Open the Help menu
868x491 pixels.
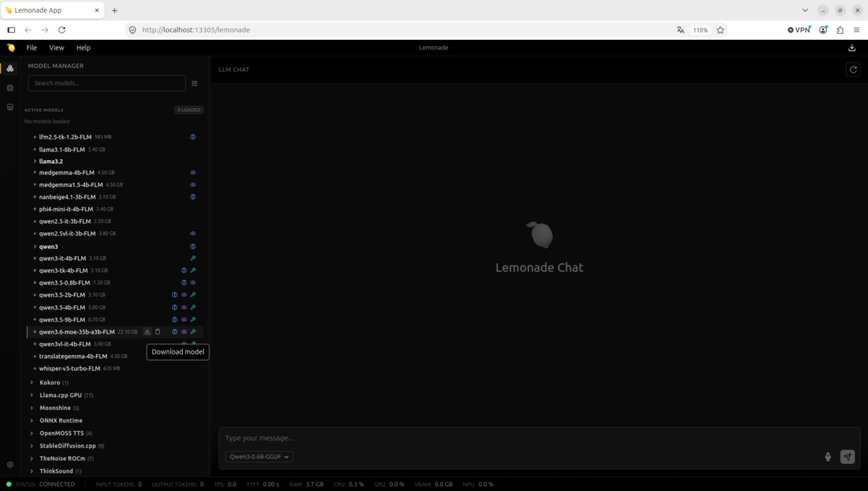coord(83,48)
